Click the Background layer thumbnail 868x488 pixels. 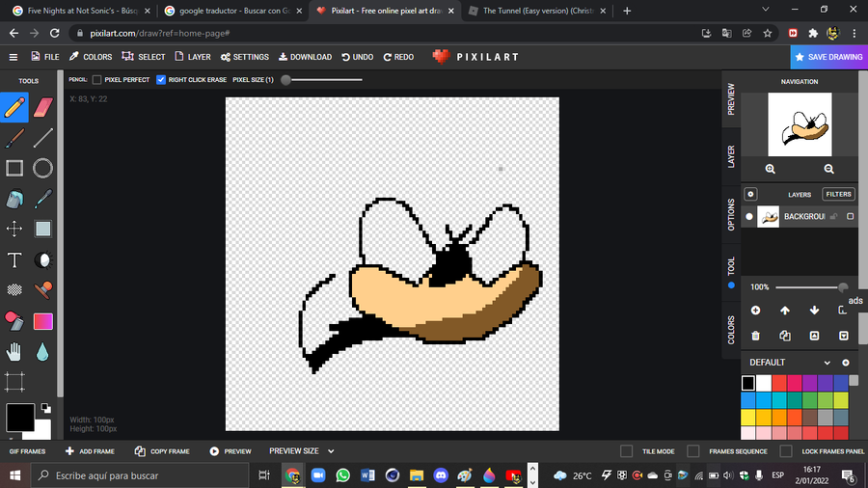768,217
